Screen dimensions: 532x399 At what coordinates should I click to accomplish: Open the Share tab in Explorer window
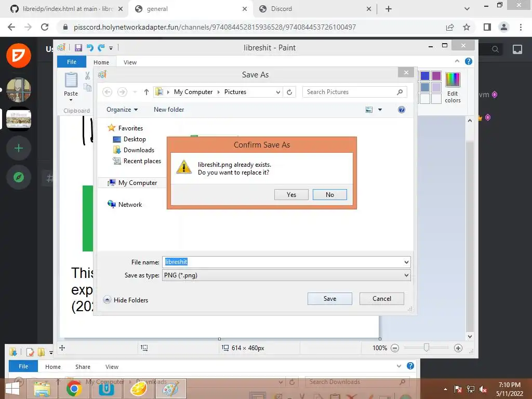[83, 367]
